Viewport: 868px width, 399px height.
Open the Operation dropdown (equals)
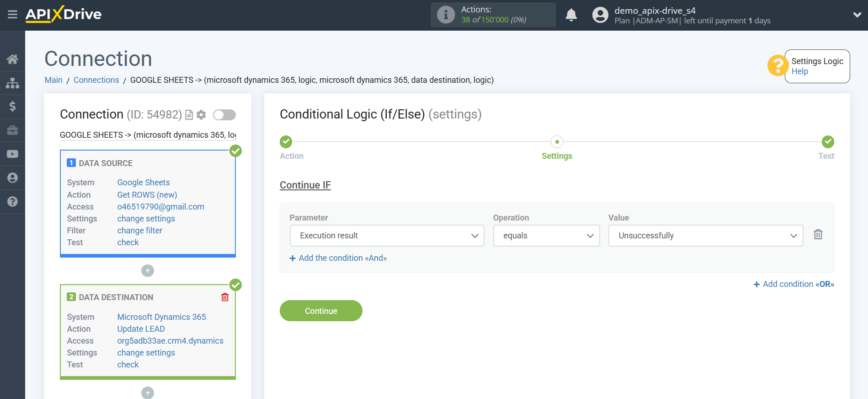pyautogui.click(x=546, y=236)
